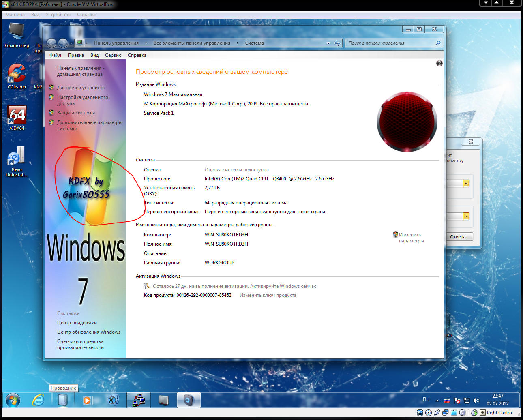The height and width of the screenshot is (420, 523).
Task: Click the Forward arrow in System window
Action: click(63, 43)
